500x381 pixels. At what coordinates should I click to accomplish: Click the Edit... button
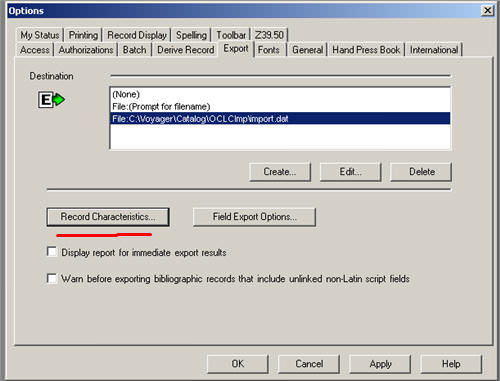tap(350, 172)
